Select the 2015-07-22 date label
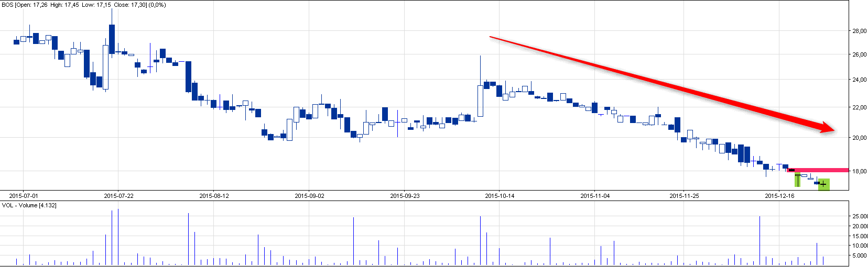The image size is (868, 267). pos(118,196)
